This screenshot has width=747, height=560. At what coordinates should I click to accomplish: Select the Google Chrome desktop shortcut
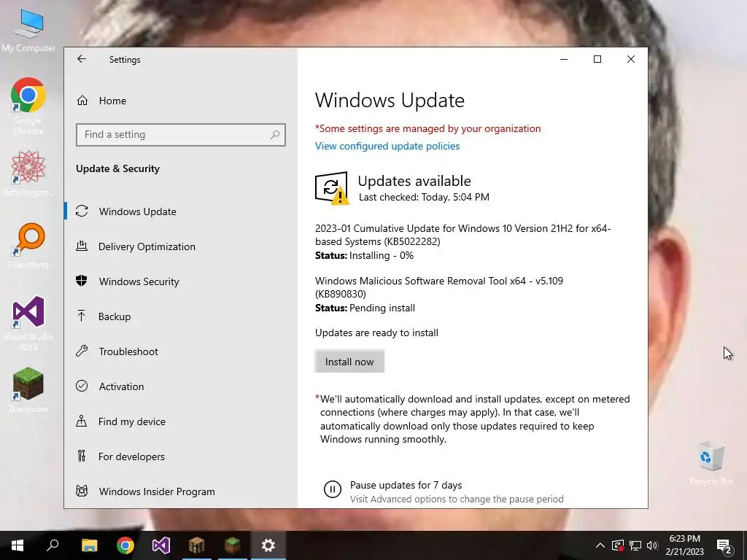[x=28, y=106]
